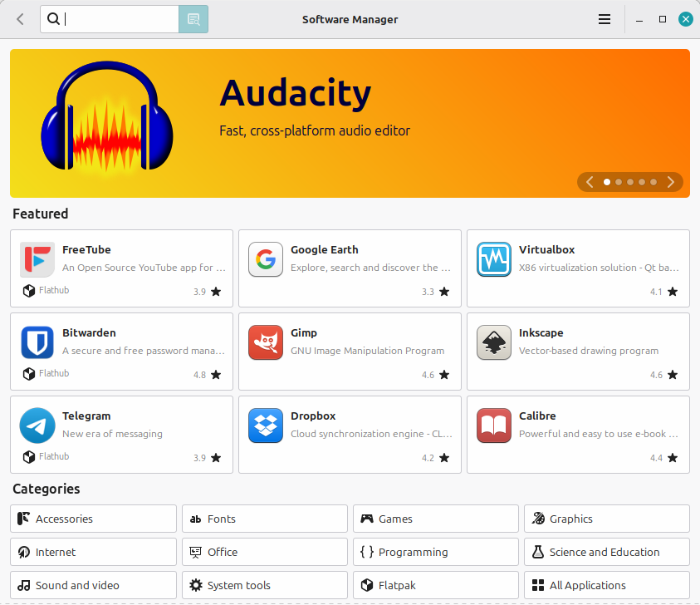Click Virtualbox's 4.1 star rating

[x=663, y=292]
